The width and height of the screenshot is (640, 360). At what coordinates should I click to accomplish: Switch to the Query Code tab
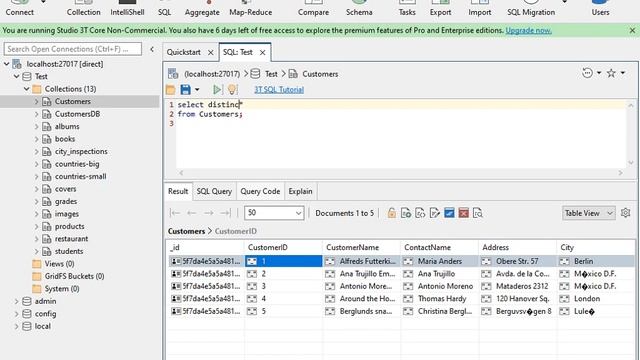coord(260,191)
